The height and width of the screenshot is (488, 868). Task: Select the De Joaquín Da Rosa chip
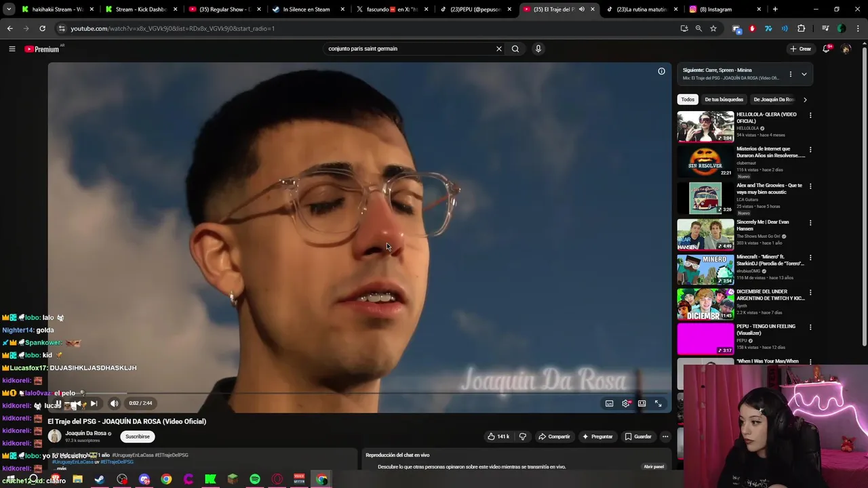coord(773,100)
